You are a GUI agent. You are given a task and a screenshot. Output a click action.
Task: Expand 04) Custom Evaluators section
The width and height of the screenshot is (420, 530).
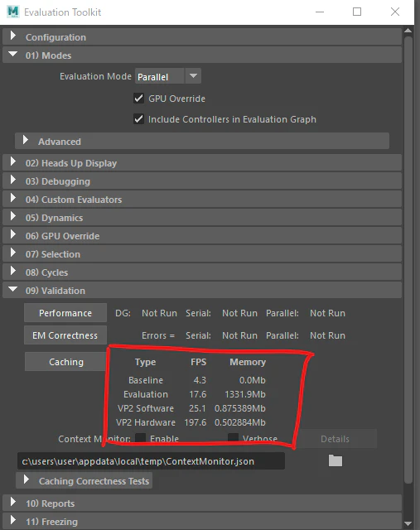point(202,200)
